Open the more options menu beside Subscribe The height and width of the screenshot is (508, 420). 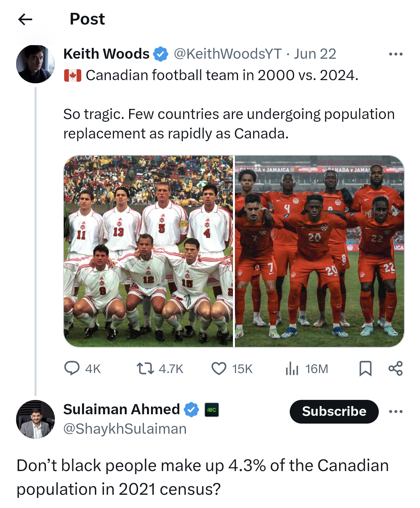click(396, 411)
